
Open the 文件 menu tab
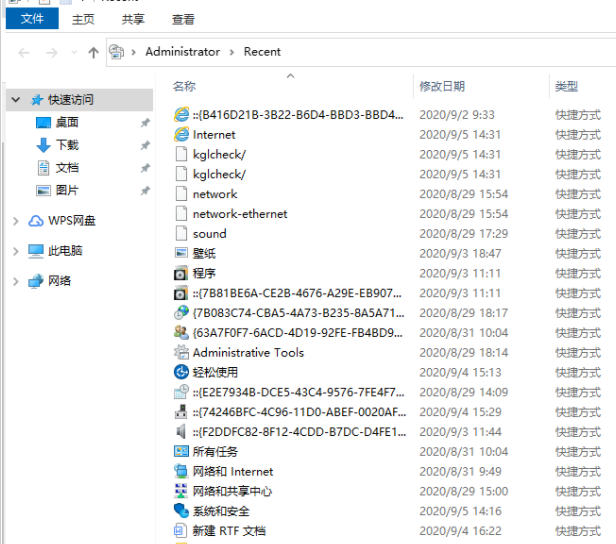(x=32, y=19)
